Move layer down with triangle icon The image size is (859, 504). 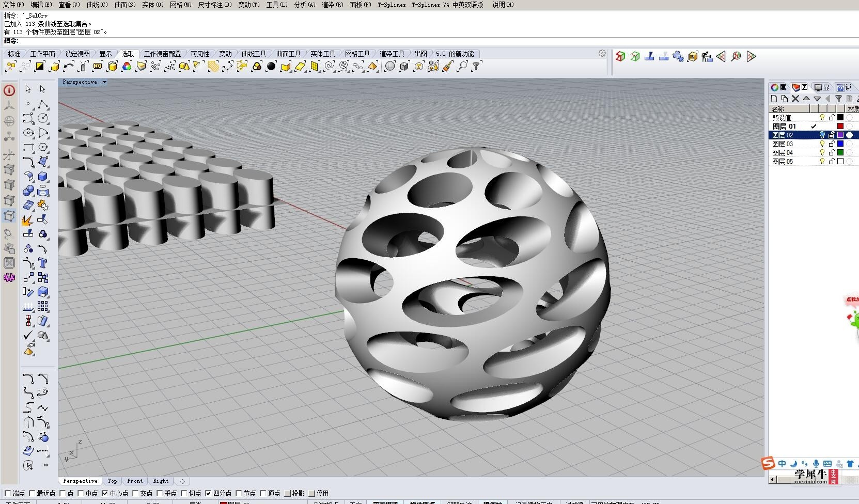[817, 99]
